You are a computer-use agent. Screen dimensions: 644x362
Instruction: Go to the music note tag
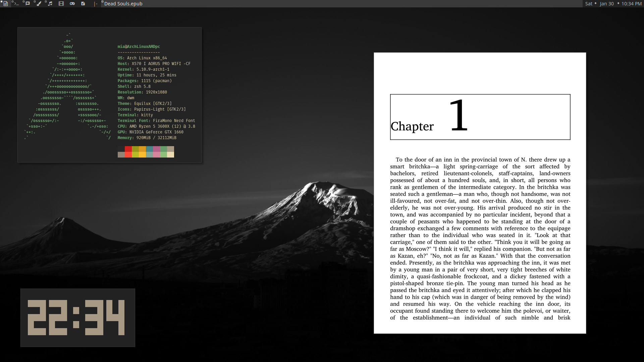point(50,4)
